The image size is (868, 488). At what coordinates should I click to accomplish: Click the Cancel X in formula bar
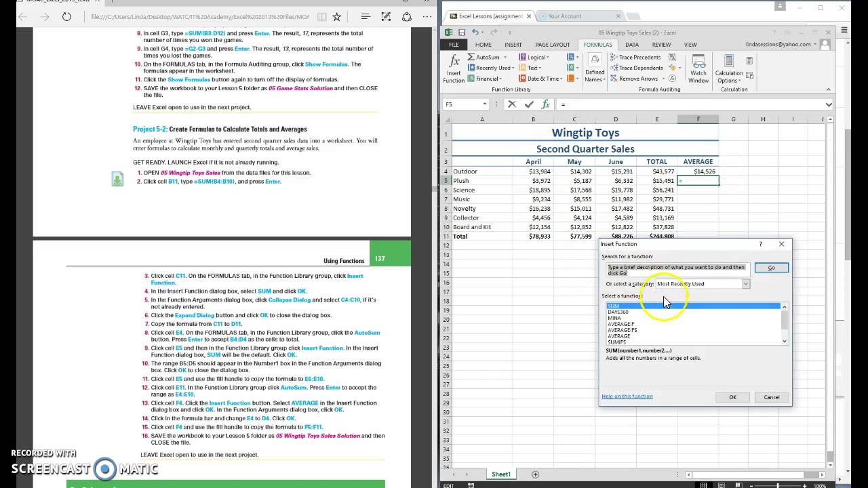(x=512, y=104)
